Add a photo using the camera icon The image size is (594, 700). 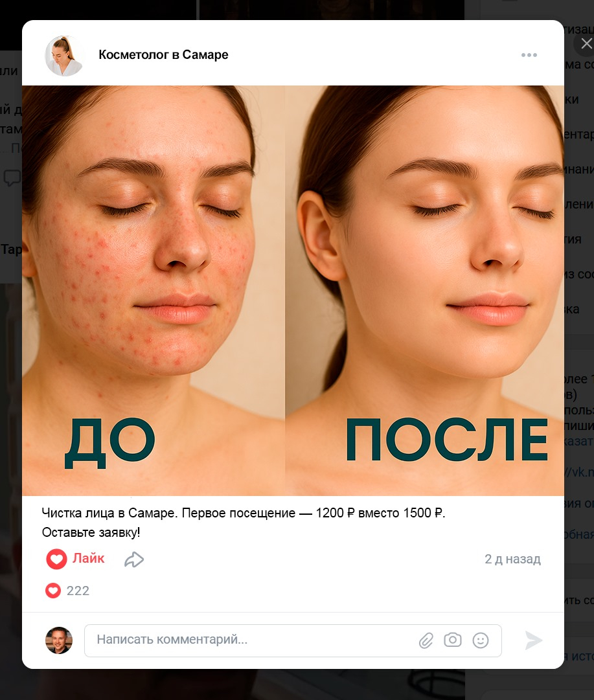coord(452,640)
